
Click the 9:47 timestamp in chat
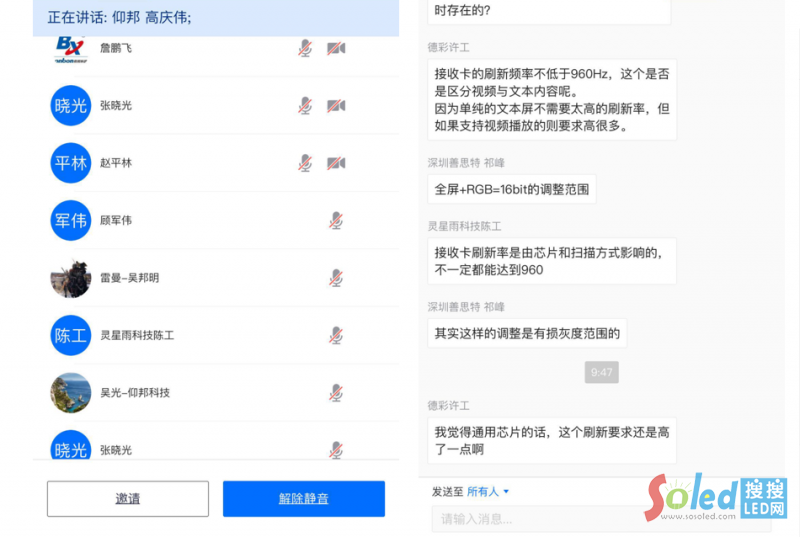coord(602,372)
